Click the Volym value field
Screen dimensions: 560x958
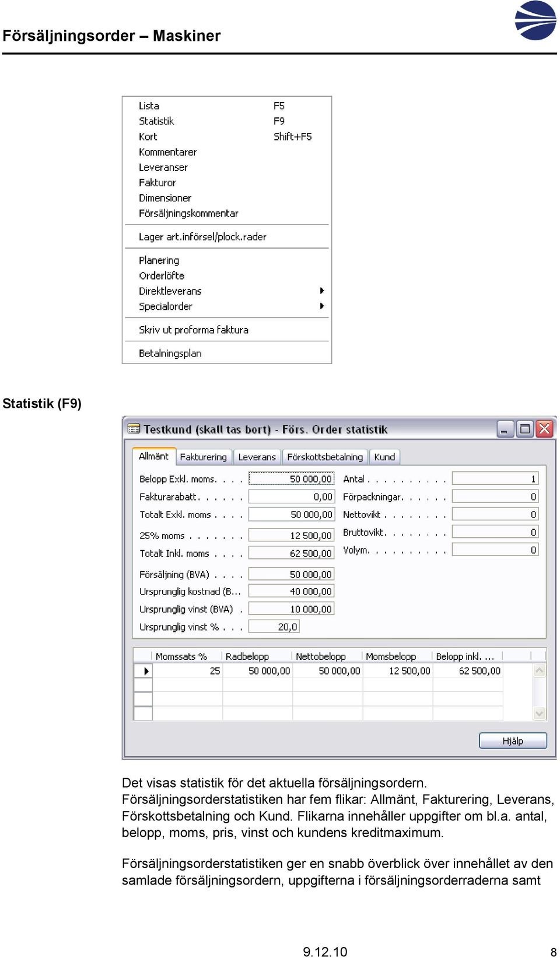click(x=495, y=550)
